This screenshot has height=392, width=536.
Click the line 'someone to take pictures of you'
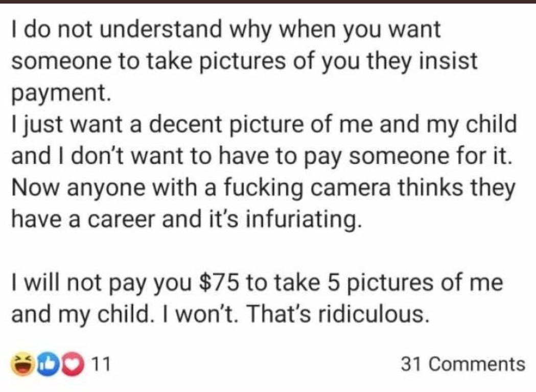coord(244,61)
